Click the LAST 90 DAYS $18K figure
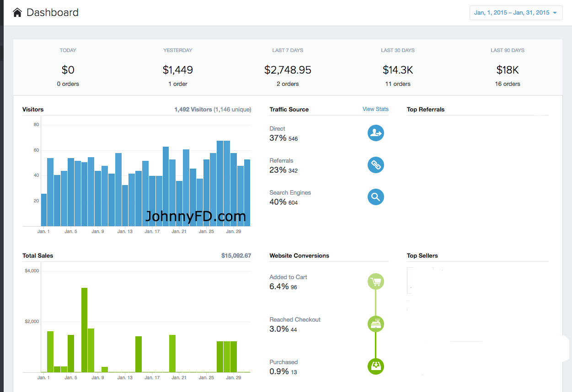Image resolution: width=572 pixels, height=392 pixels. (508, 70)
